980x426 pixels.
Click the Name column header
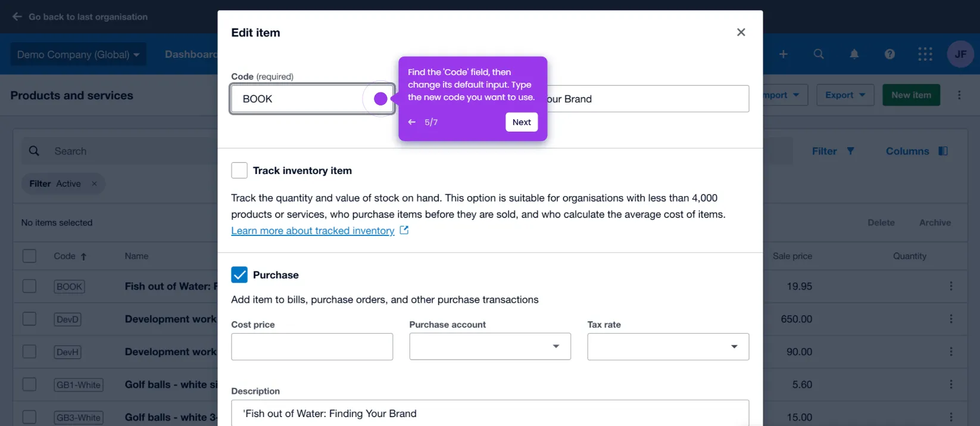pyautogui.click(x=136, y=256)
